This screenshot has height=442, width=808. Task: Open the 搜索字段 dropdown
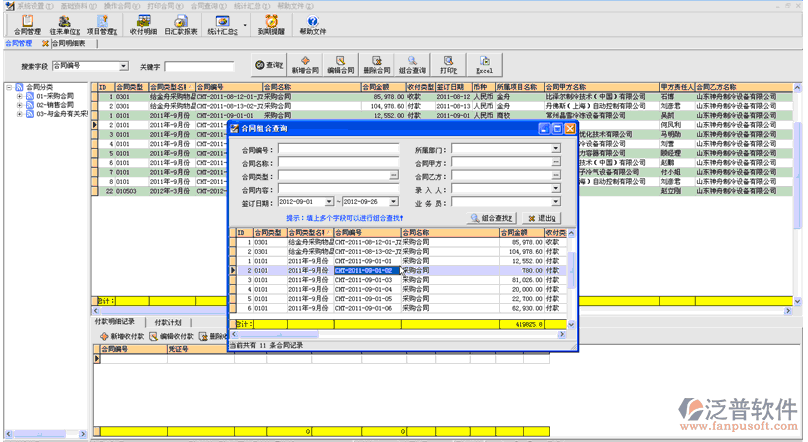124,67
